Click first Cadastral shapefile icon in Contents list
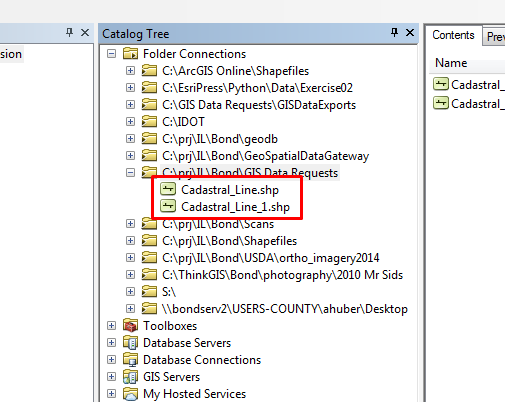Image resolution: width=505 pixels, height=402 pixels. pos(441,84)
